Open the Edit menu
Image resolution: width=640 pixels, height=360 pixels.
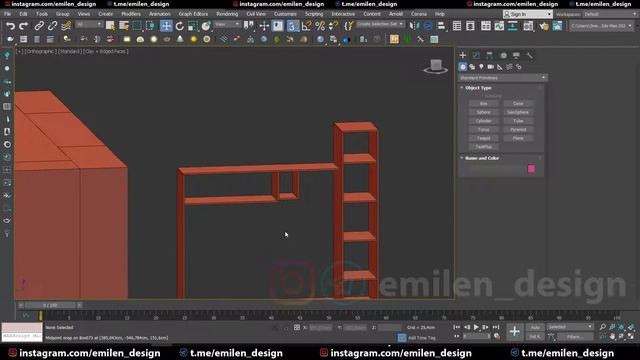pyautogui.click(x=23, y=14)
